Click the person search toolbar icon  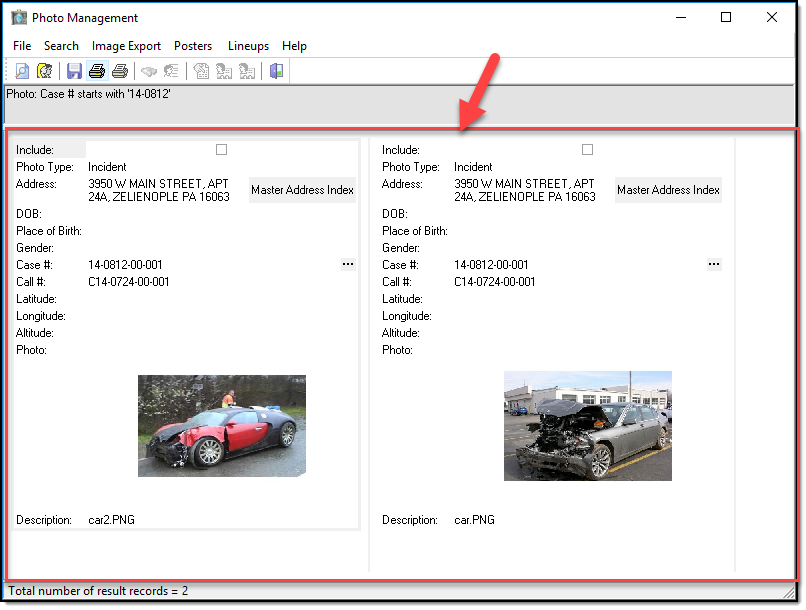coord(45,71)
